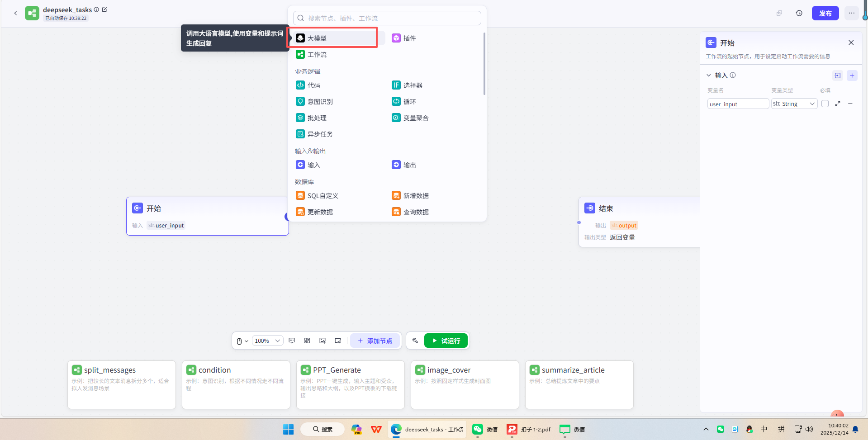Click the wrench icon next to 试运行
Viewport: 868px width, 440px height.
pos(415,341)
